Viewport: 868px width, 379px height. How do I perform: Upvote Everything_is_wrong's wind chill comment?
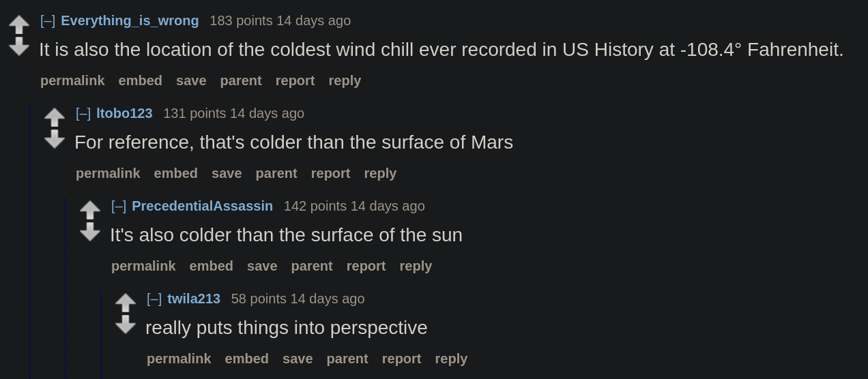coord(19,25)
